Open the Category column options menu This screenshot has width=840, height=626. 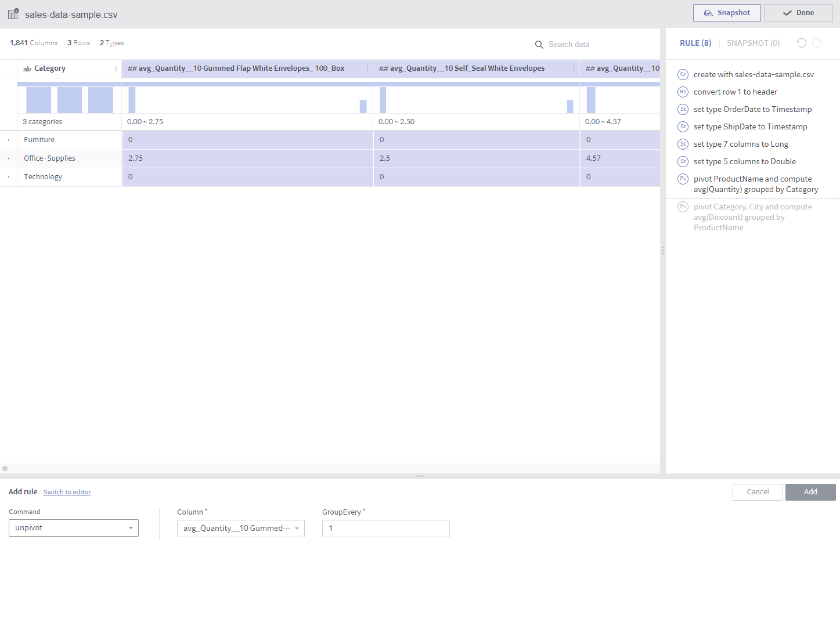(x=116, y=68)
